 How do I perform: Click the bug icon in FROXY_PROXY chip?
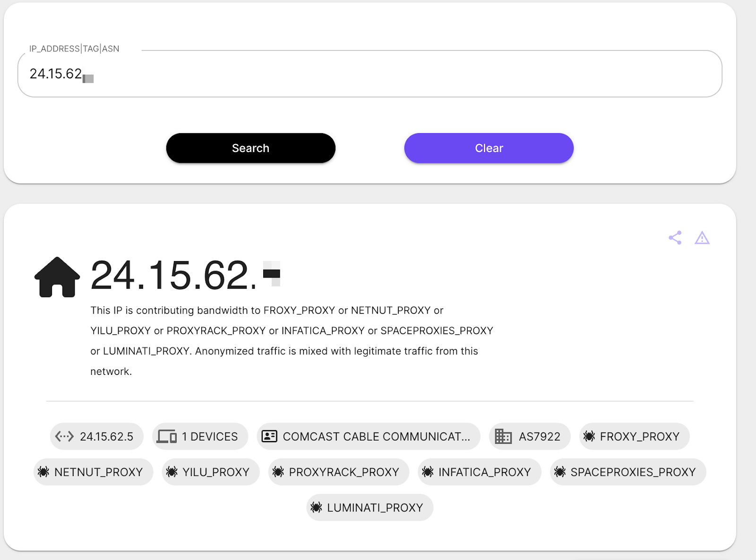pyautogui.click(x=589, y=436)
